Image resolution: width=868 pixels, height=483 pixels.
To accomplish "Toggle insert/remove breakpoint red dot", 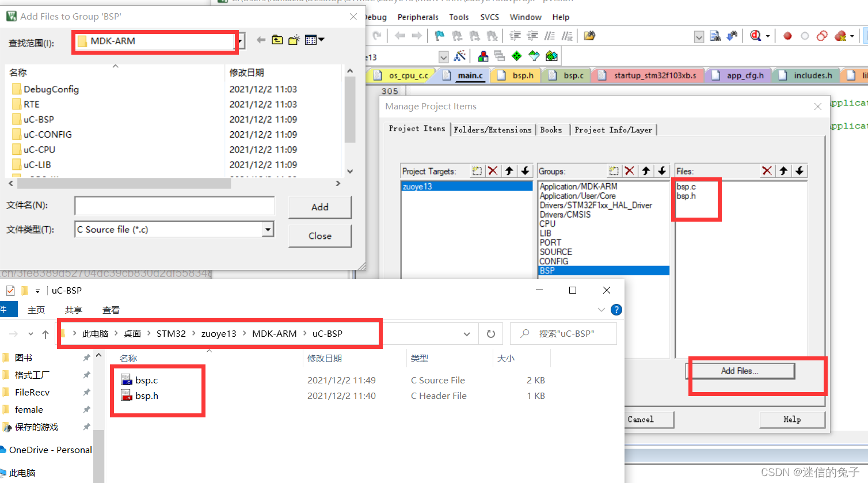I will pyautogui.click(x=787, y=36).
